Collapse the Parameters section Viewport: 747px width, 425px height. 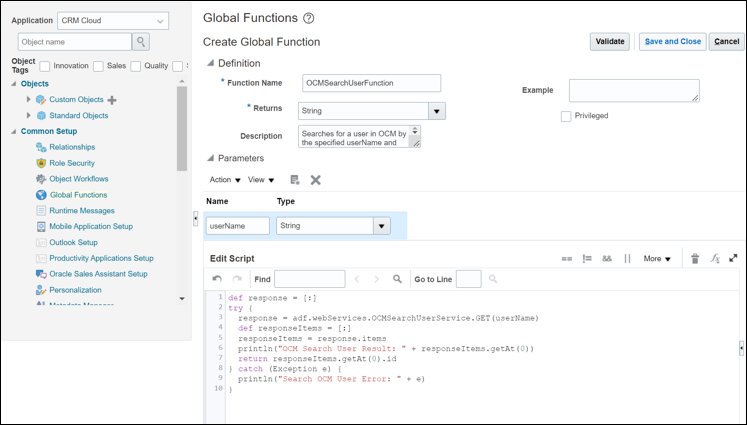(x=210, y=158)
